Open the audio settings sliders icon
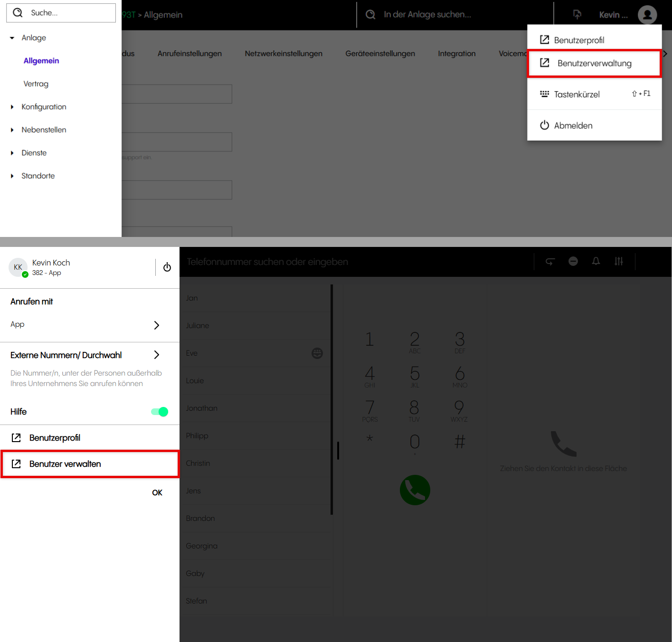The width and height of the screenshot is (672, 642). [x=619, y=261]
